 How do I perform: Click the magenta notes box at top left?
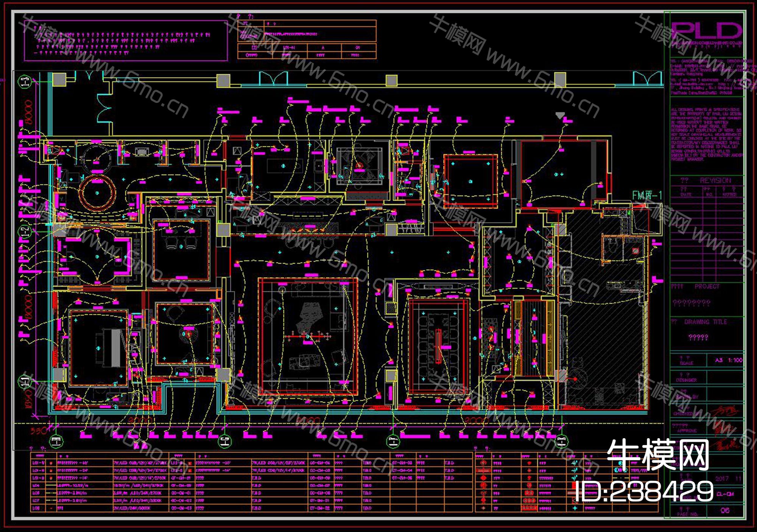point(126,40)
